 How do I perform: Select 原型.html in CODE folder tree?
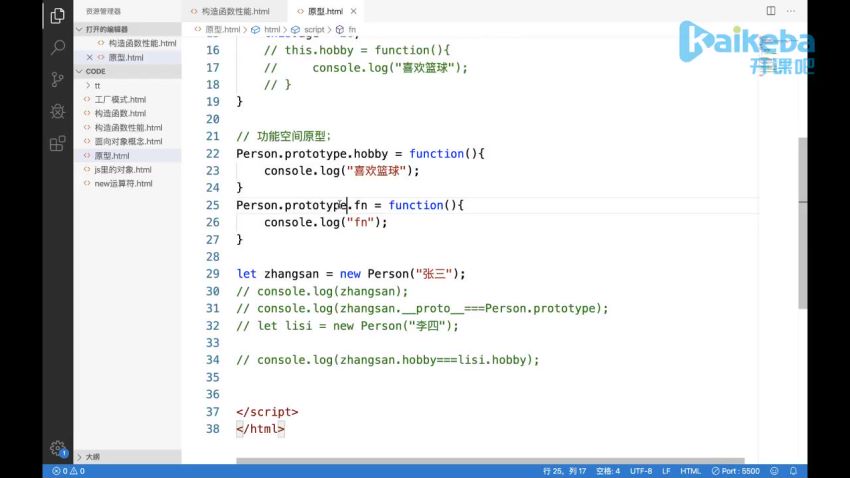point(128,156)
